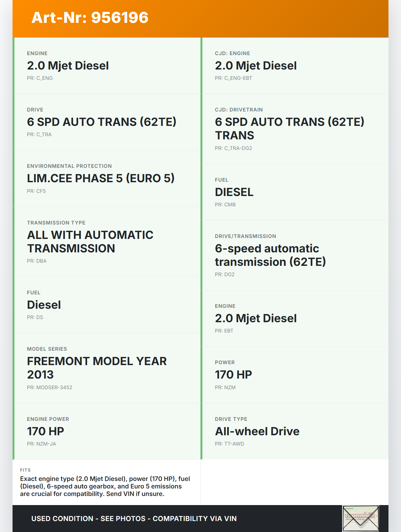The image size is (401, 532).
Task: Click the envelope VIN icon in footer
Action: coord(361,518)
